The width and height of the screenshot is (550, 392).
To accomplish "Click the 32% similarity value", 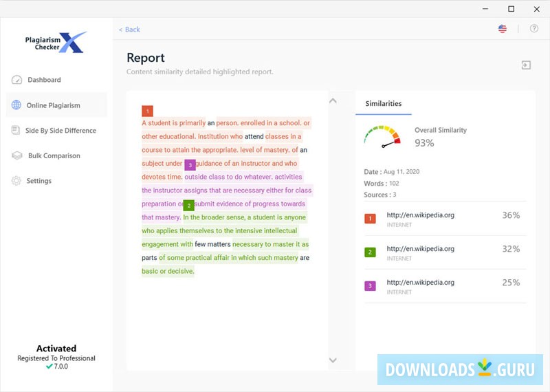I will (x=511, y=249).
